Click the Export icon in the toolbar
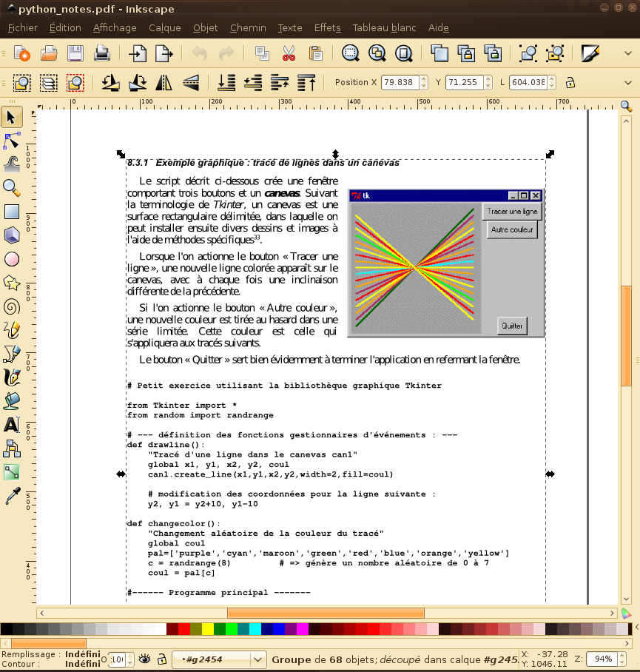The height and width of the screenshot is (672, 640). (164, 53)
